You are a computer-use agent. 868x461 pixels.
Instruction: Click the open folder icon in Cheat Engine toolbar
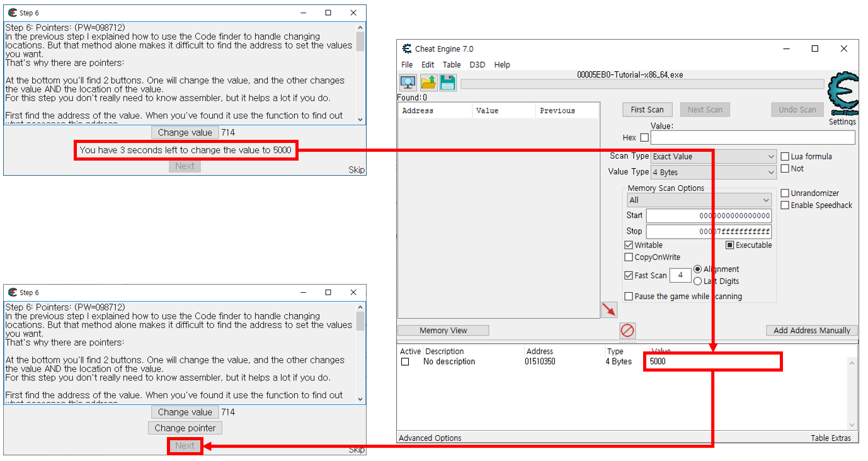click(x=428, y=83)
